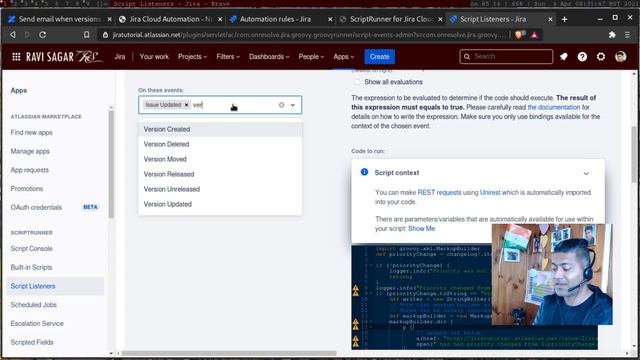Remove the Issue Updated event tag
This screenshot has width=640, height=360.
pyautogui.click(x=186, y=105)
